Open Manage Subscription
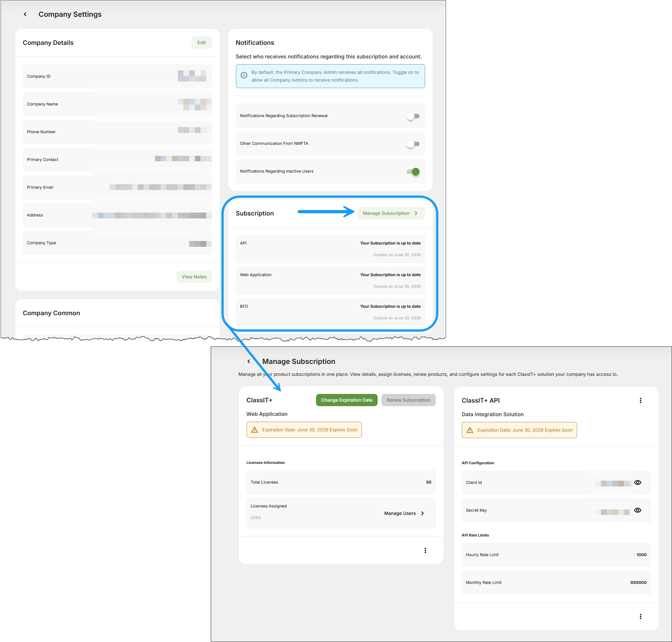672x642 pixels. [391, 213]
